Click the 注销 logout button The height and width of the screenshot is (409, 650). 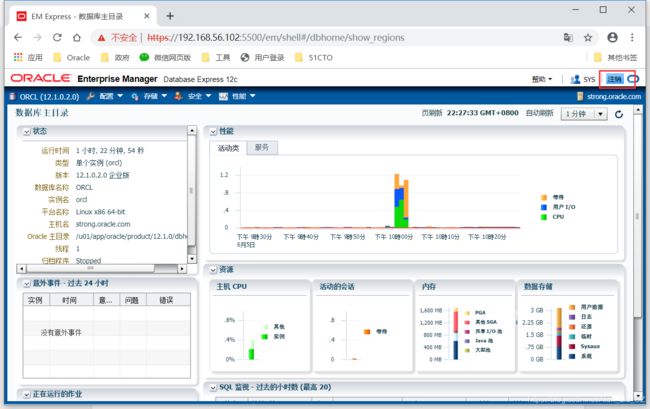click(614, 79)
